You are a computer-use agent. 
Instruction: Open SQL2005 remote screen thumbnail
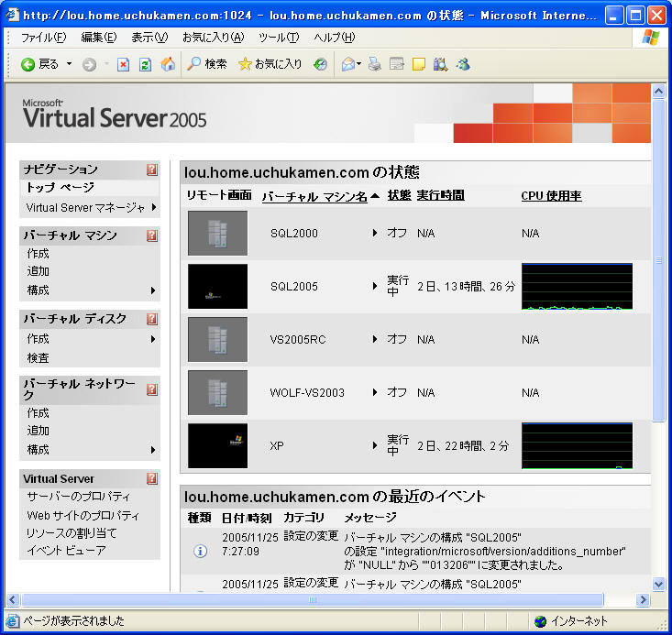pos(217,286)
